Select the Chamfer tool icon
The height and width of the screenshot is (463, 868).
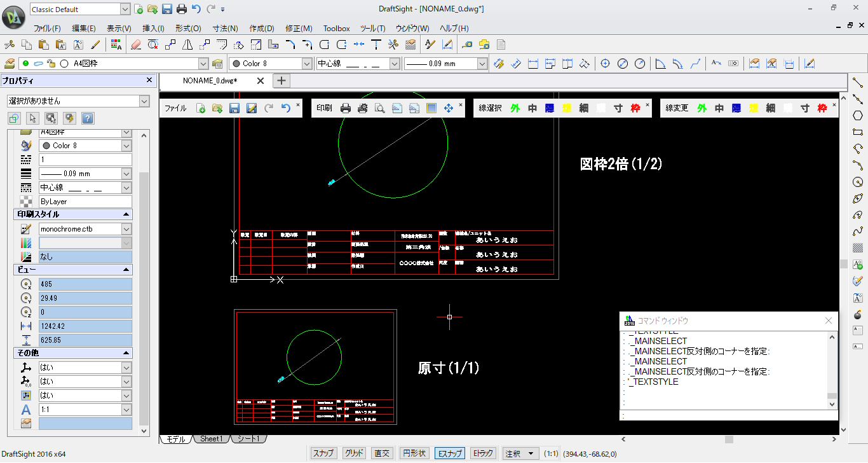[290, 45]
